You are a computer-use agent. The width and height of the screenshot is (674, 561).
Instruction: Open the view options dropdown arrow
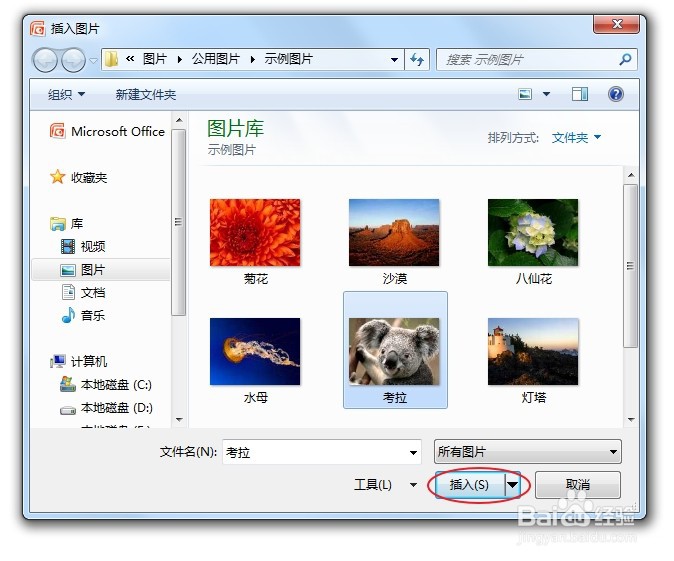point(546,94)
